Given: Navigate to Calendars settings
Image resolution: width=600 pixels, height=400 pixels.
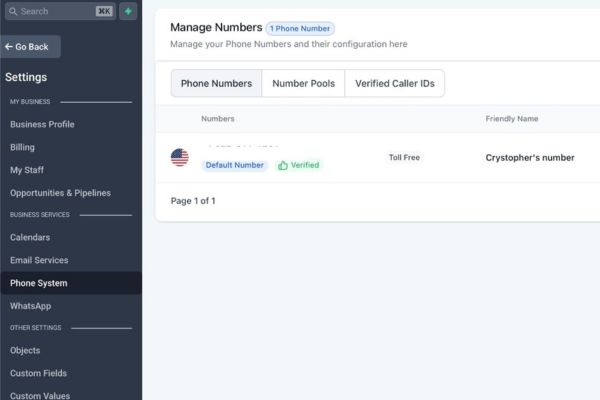Looking at the screenshot, I should click(30, 237).
